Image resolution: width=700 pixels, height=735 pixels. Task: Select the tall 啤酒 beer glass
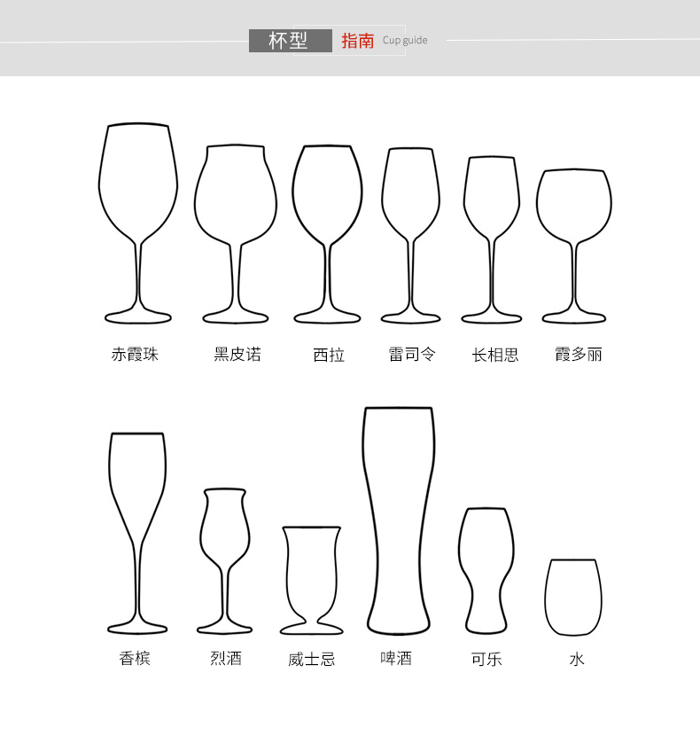tap(399, 520)
